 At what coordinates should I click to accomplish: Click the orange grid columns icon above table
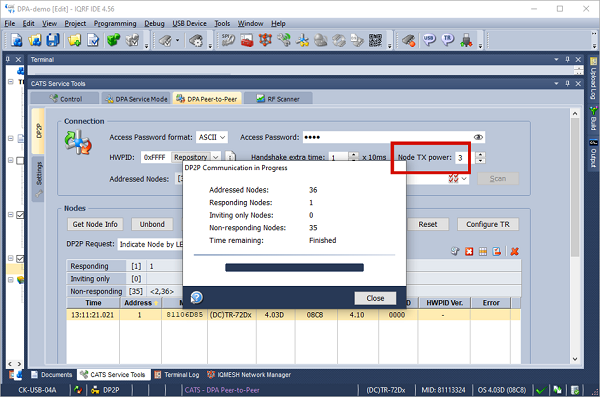(x=483, y=252)
